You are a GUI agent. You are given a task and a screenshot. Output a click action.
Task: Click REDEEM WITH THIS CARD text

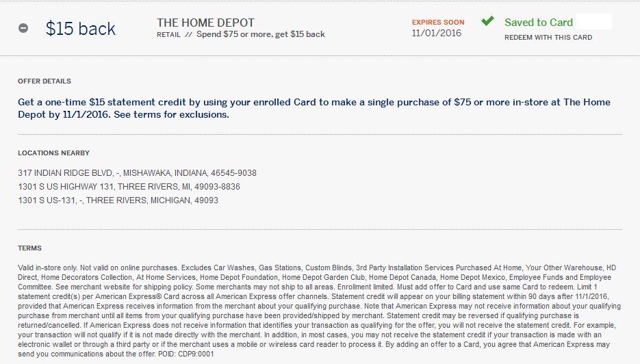[x=548, y=38]
